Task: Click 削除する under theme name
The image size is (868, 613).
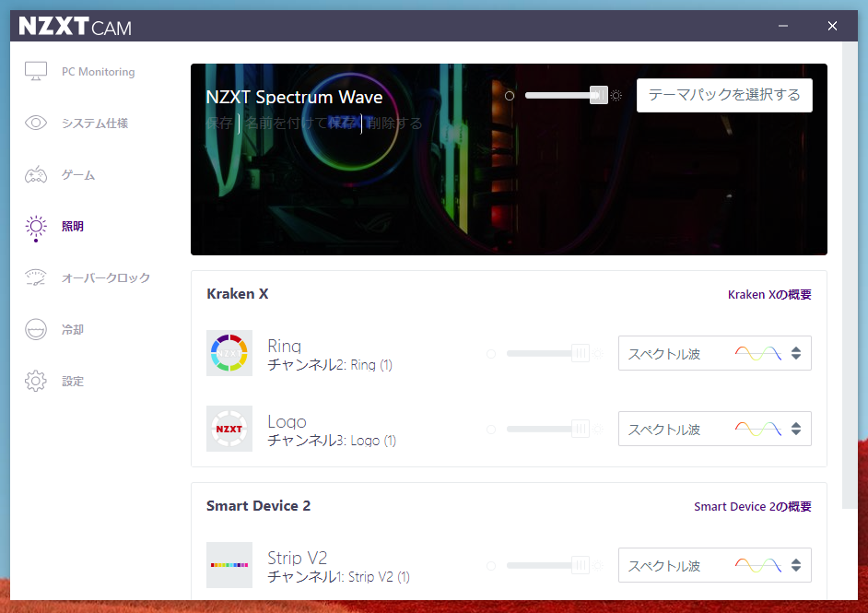Action: (394, 123)
